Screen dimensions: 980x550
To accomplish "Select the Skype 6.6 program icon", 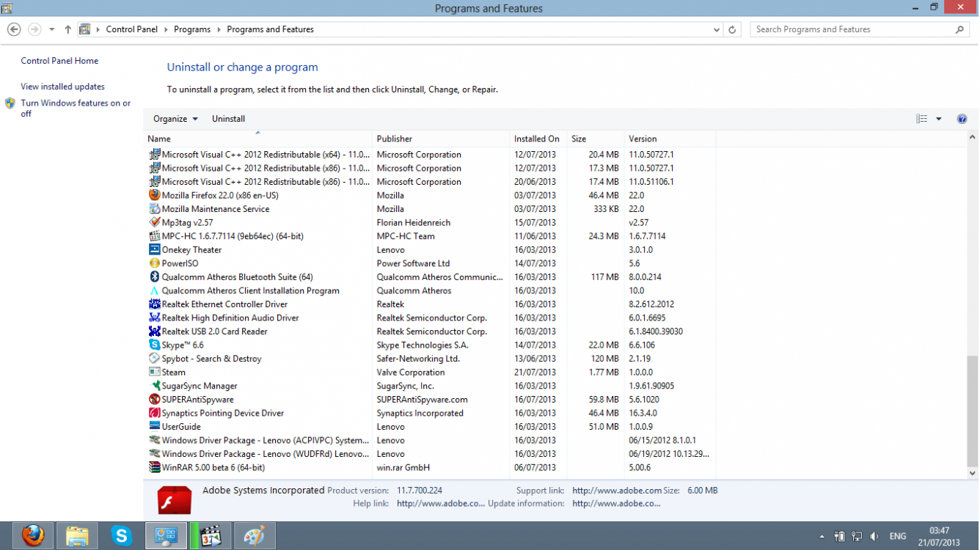I will pos(154,345).
